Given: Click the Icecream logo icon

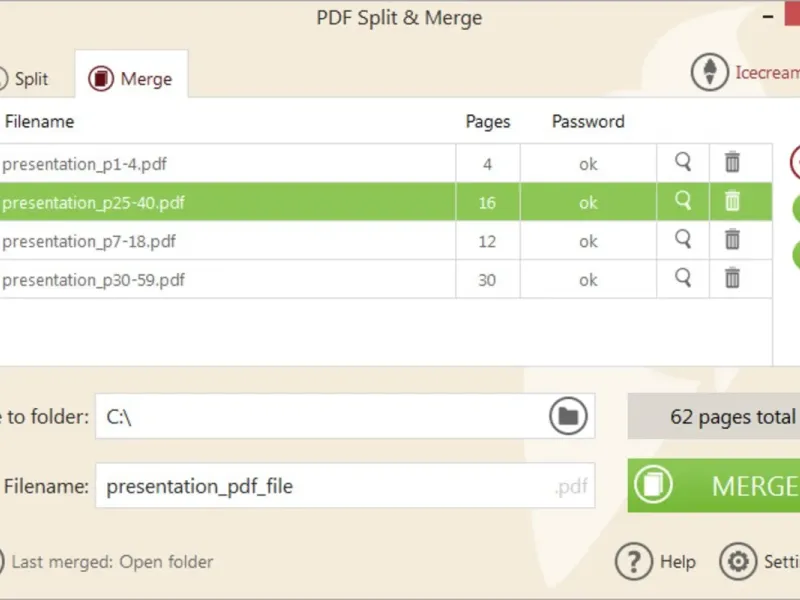Looking at the screenshot, I should 709,72.
